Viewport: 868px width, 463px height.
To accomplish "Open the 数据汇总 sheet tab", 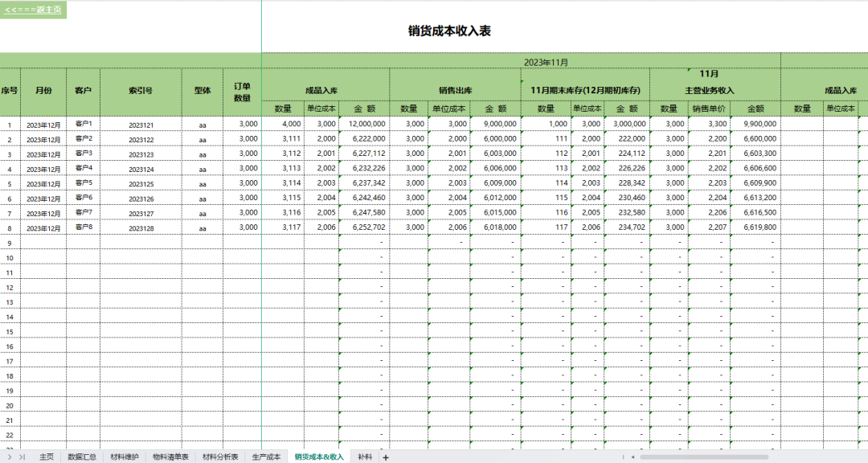I will 82,457.
